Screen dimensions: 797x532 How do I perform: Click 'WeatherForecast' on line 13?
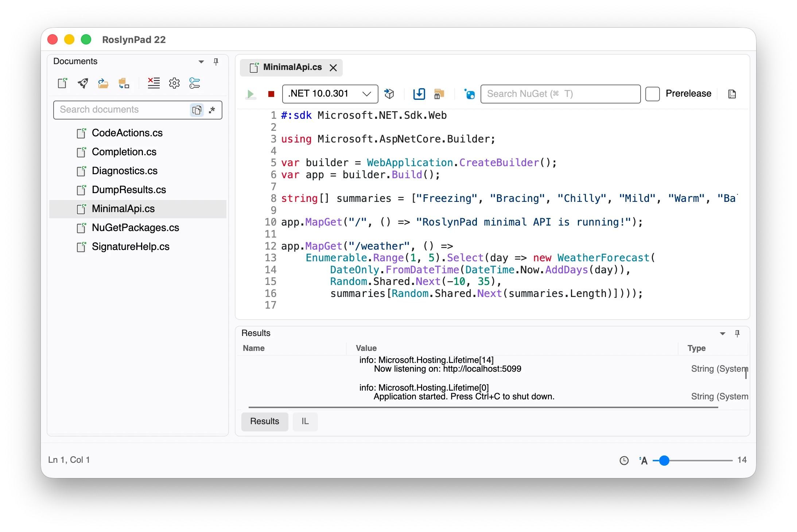pyautogui.click(x=603, y=258)
